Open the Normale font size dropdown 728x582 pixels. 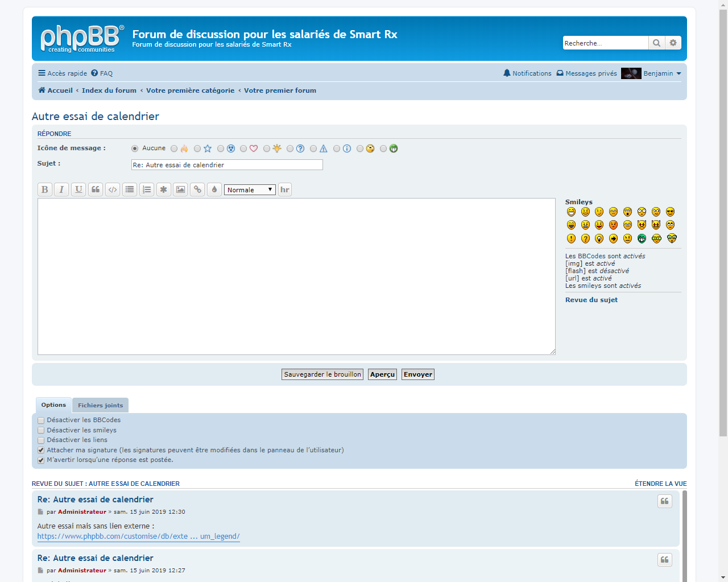click(250, 190)
